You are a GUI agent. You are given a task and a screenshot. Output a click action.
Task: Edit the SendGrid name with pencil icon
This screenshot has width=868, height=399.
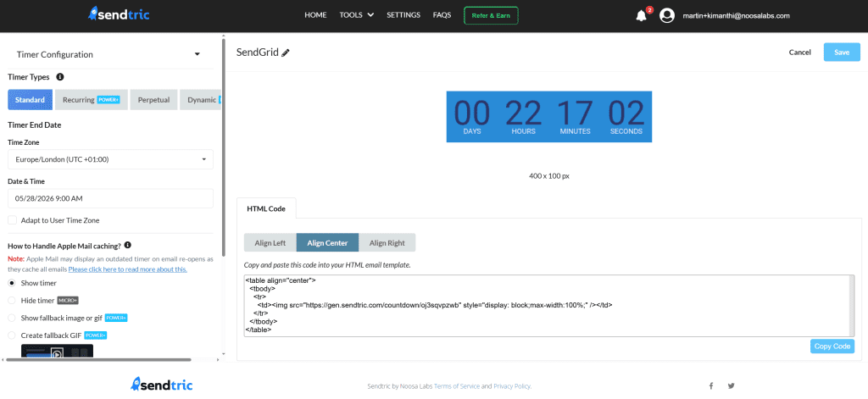pyautogui.click(x=286, y=53)
